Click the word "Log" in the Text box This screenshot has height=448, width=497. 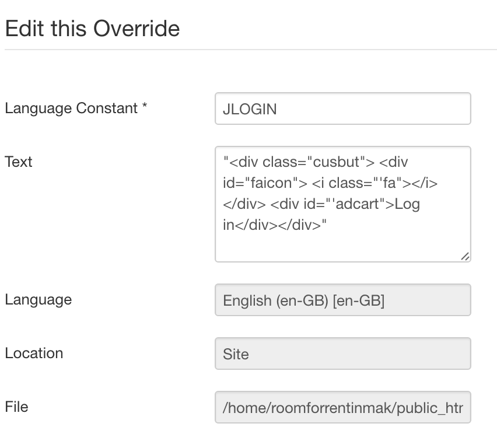tap(407, 205)
